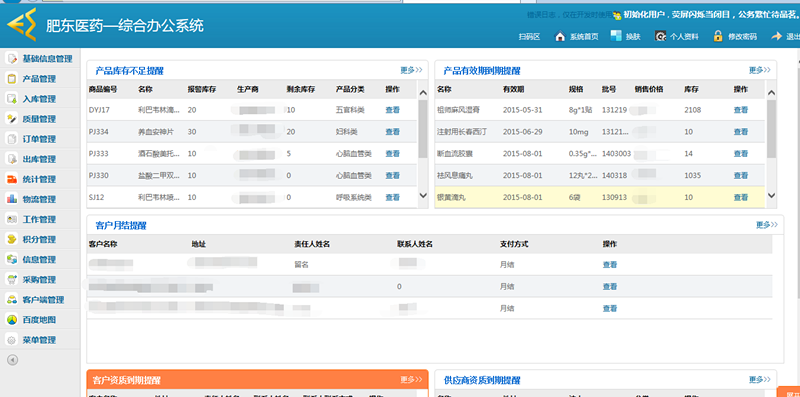The width and height of the screenshot is (800, 397).
Task: Click the 剩余库存 column header
Action: 301,89
